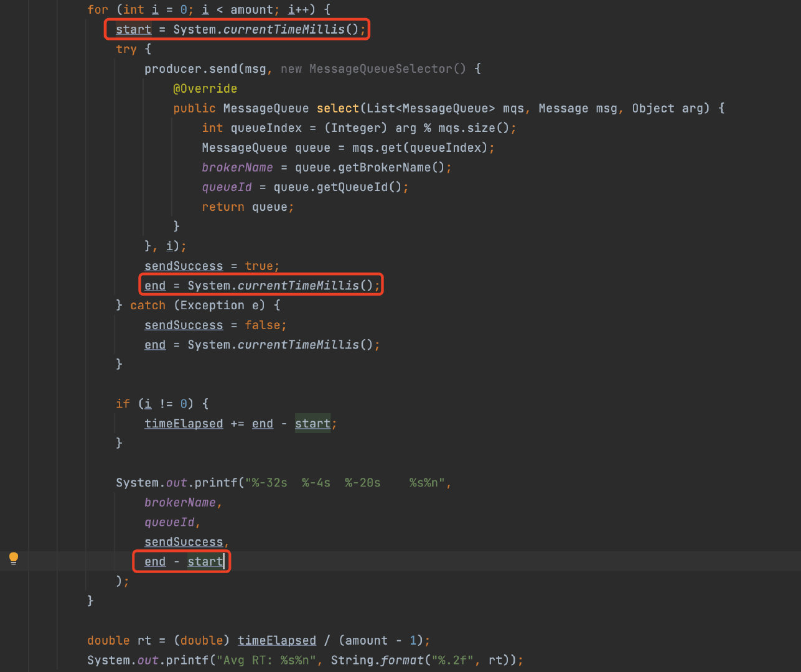The height and width of the screenshot is (672, 801).
Task: Click the printf format string "%-32s %-4s..."
Action: point(345,483)
